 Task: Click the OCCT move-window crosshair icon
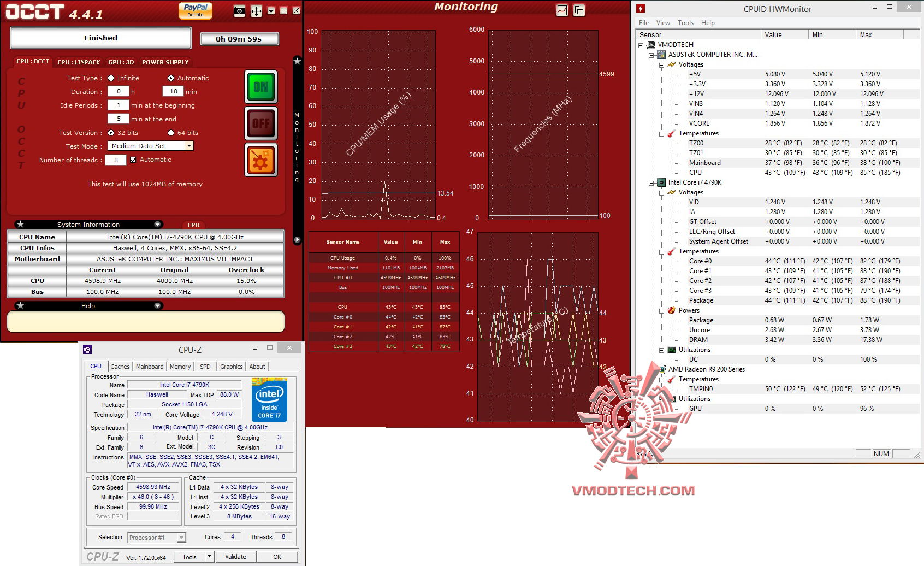click(256, 11)
